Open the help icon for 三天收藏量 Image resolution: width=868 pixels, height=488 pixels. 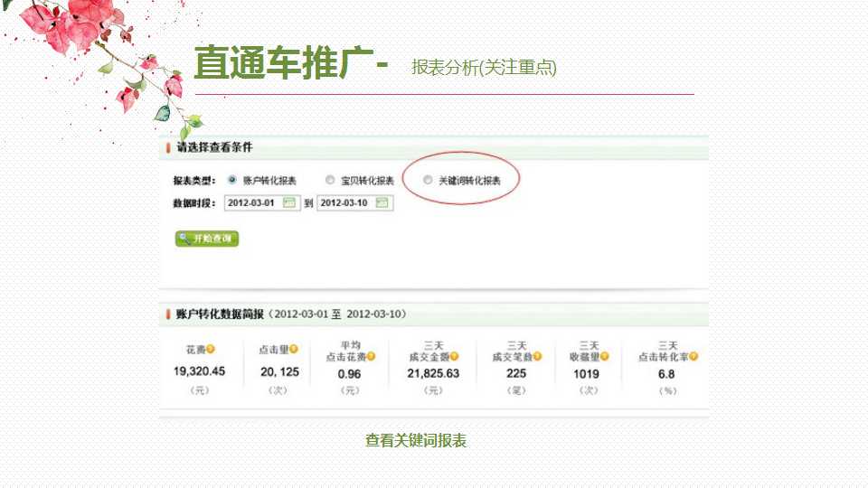tap(605, 357)
